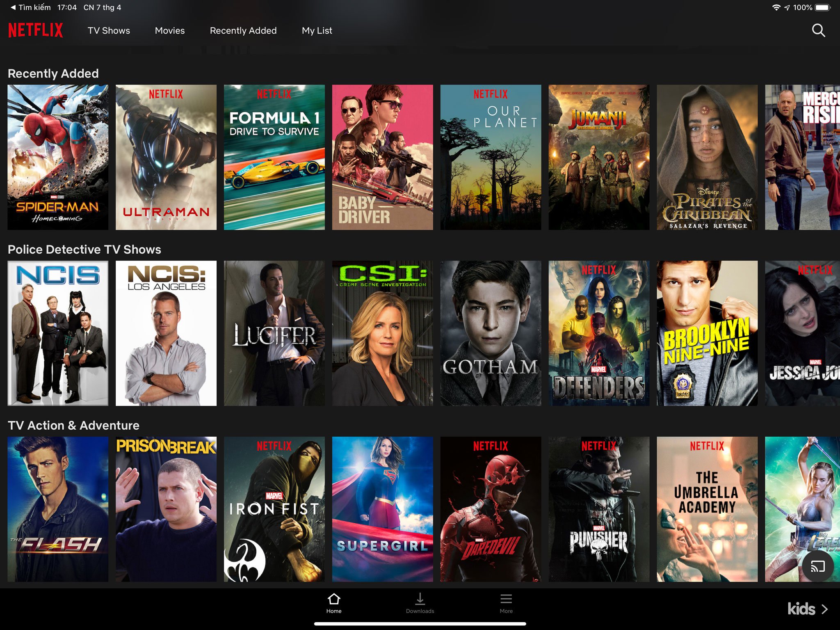Tap the screen cast icon
Screen dimensions: 840x630
click(x=817, y=567)
